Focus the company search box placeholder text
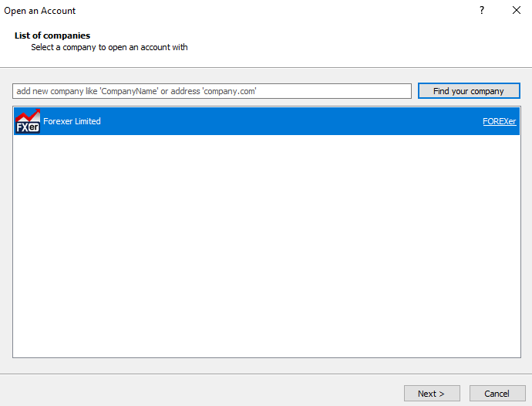 tap(136, 91)
